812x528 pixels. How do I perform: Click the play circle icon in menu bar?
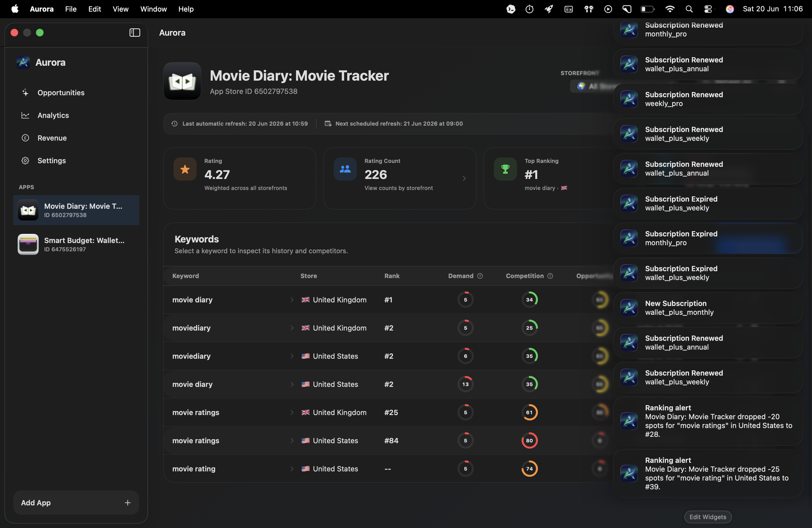(x=608, y=9)
